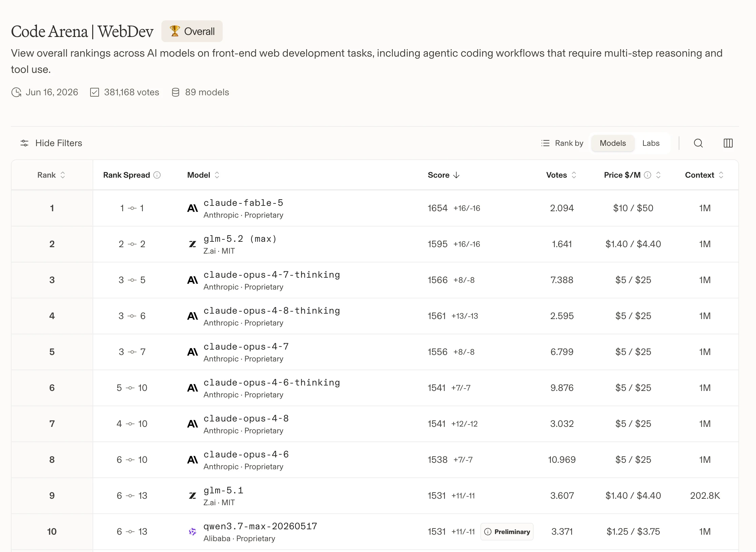Open the claude-opus-4-8 model link

246,418
